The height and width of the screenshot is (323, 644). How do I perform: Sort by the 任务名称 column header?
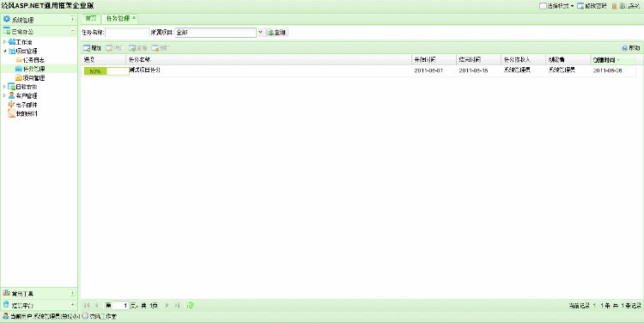pyautogui.click(x=269, y=59)
